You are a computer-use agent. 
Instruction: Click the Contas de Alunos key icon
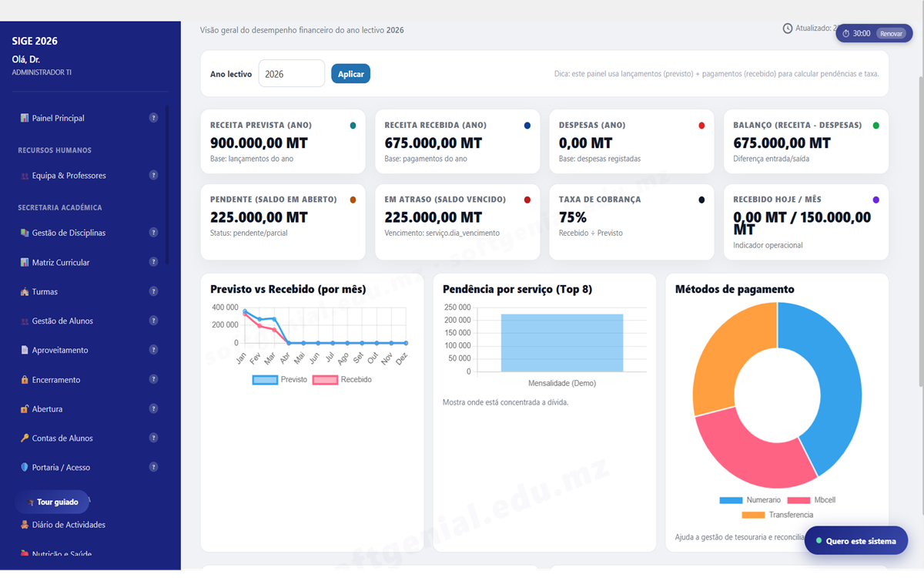24,437
